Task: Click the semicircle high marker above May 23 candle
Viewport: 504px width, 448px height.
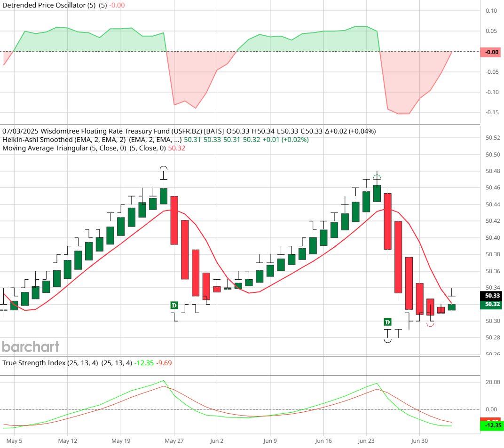Action: (x=164, y=168)
